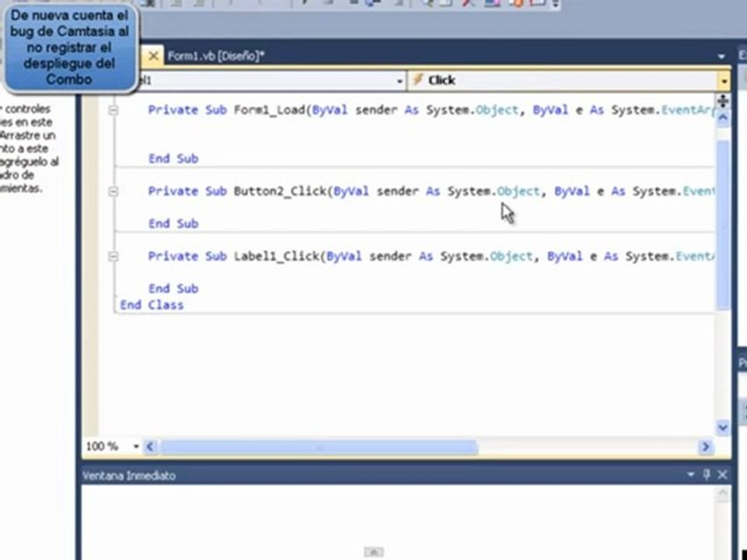Click the editor split handle icon

coord(723,101)
